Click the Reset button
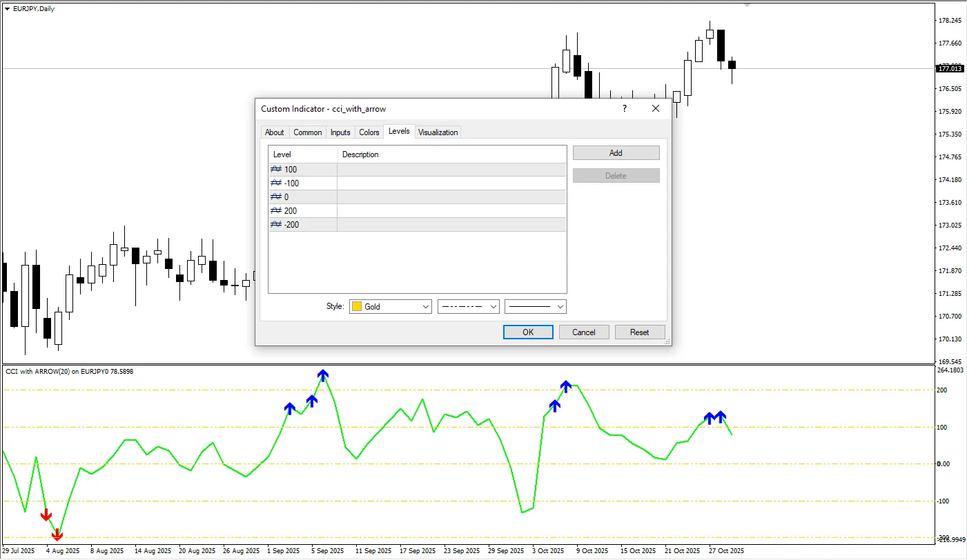This screenshot has width=967, height=560. coord(639,332)
